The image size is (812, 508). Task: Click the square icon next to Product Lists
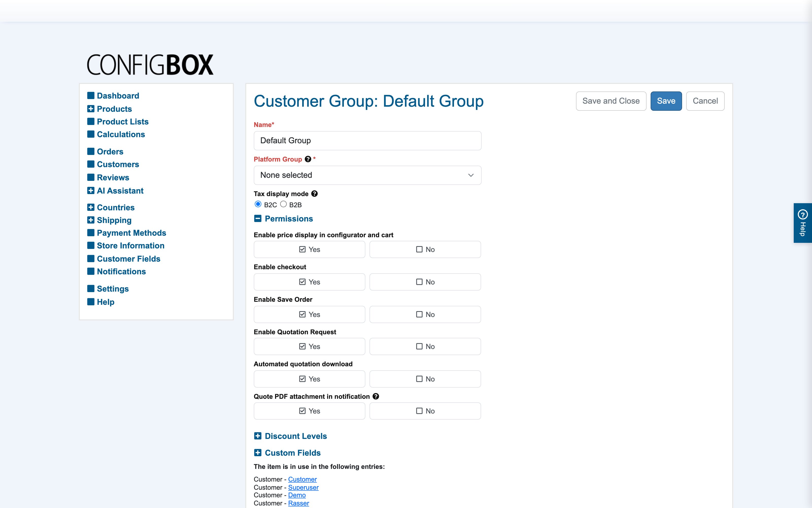(x=91, y=122)
